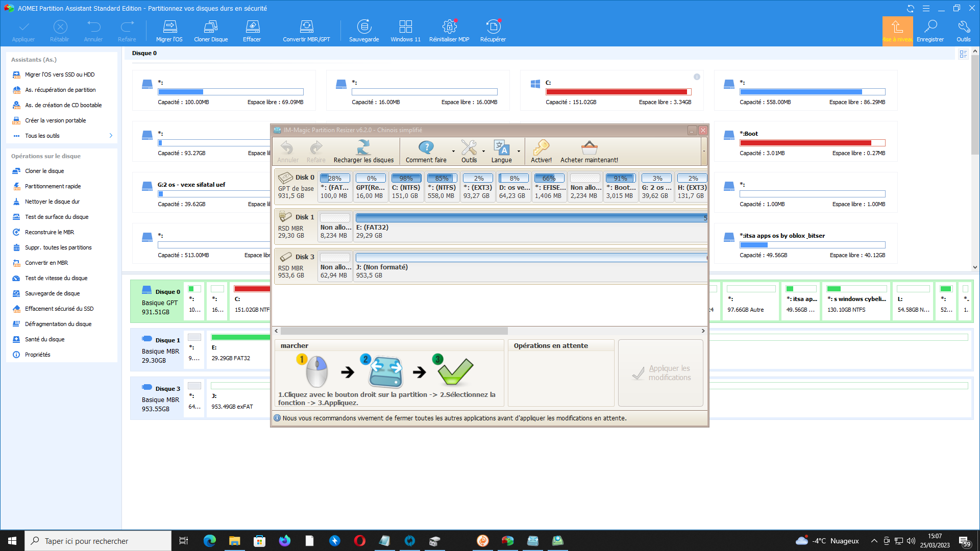Image resolution: width=980 pixels, height=551 pixels.
Task: Click Sauvegarde de disque in sidebar
Action: coord(52,293)
